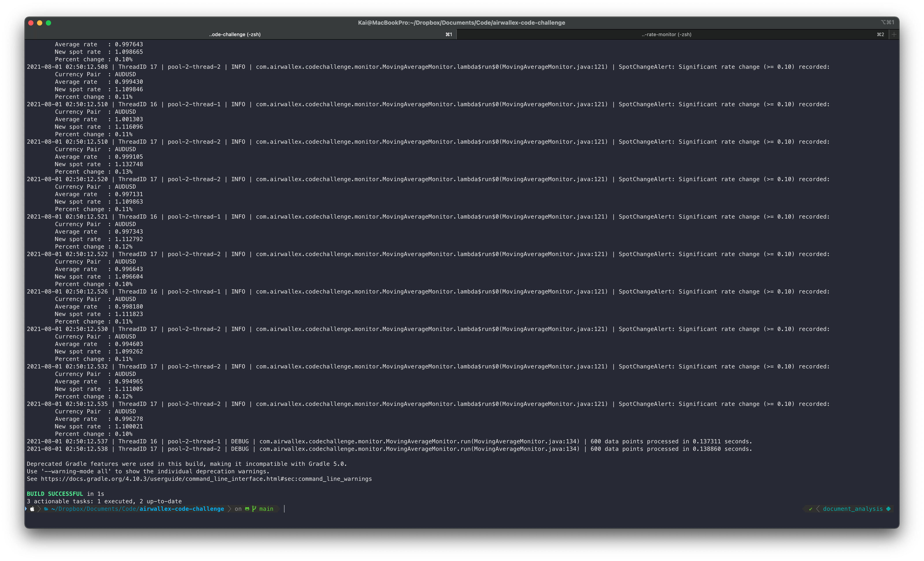
Task: Switch to the ..ode-challenge (-zsh) tab
Action: [235, 35]
